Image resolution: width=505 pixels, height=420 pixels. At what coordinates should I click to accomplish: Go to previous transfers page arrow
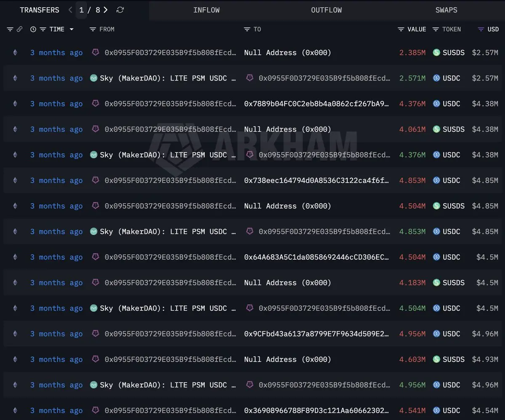coord(70,10)
